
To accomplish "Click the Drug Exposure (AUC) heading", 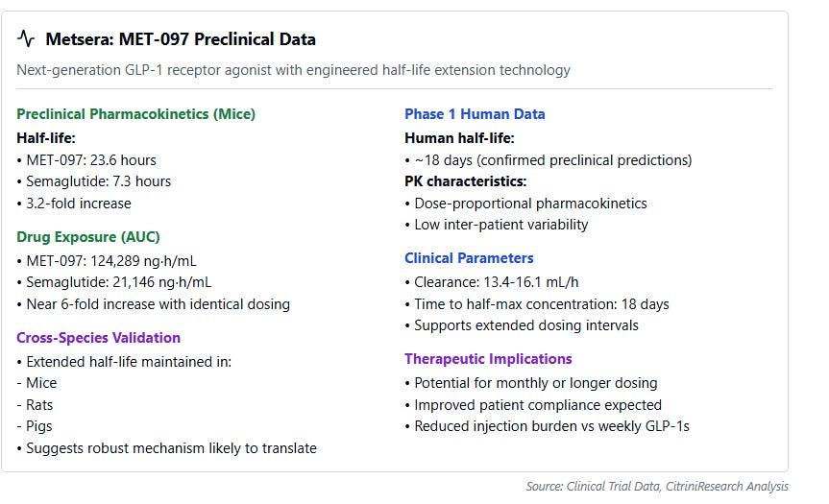I will (88, 237).
